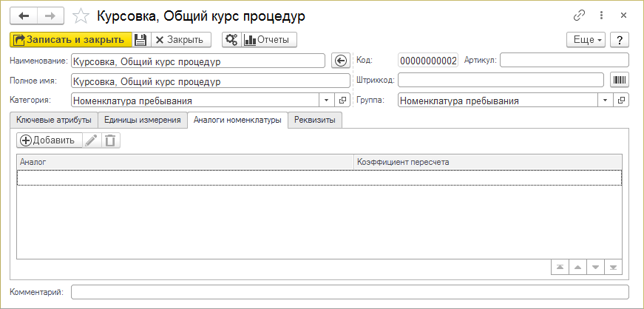Open the Единицы измерения tab
Viewport: 644px width, 309px height.
143,120
